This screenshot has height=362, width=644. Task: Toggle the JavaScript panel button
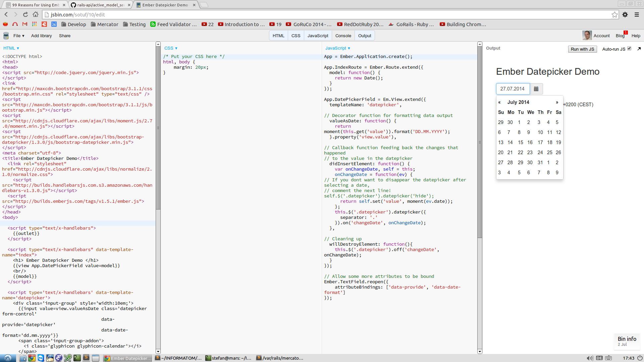click(318, 36)
